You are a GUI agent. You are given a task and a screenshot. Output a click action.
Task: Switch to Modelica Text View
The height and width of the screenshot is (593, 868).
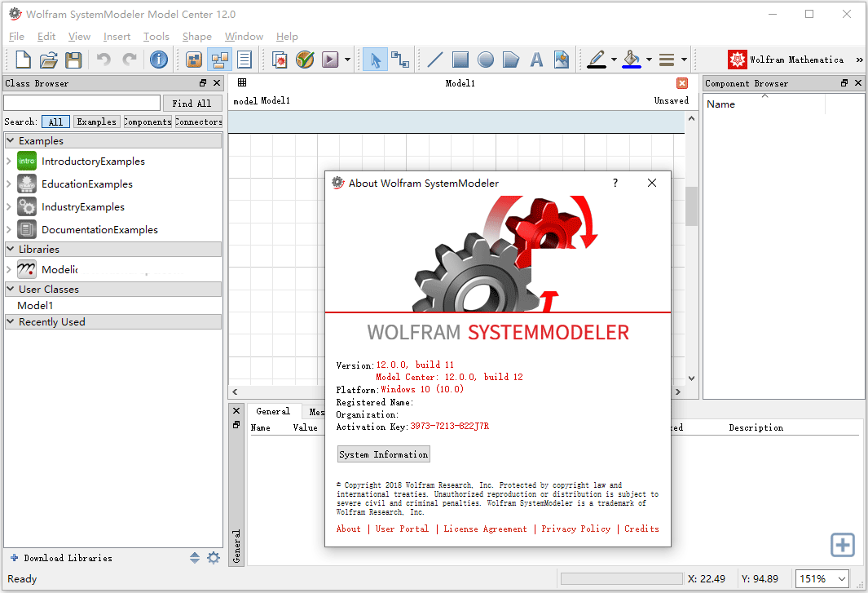tap(245, 59)
